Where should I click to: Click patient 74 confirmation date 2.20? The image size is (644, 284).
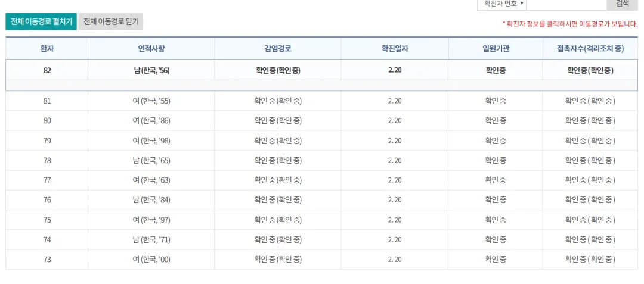click(x=395, y=239)
